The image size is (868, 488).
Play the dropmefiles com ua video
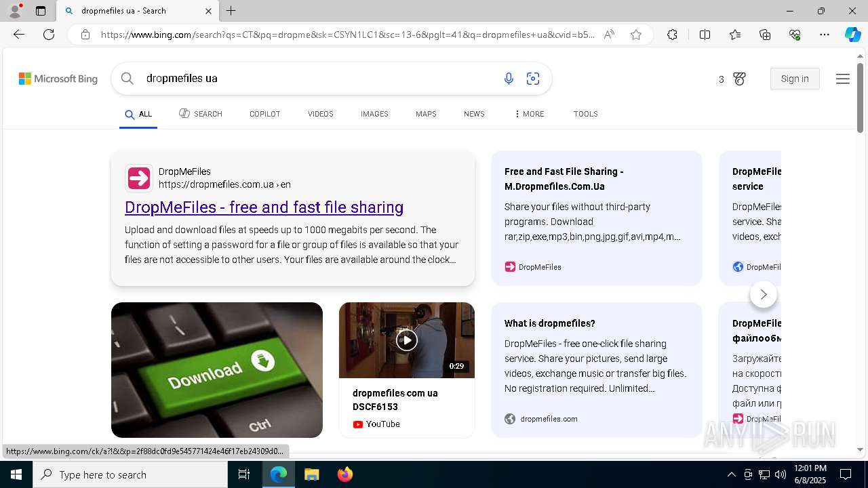pyautogui.click(x=407, y=340)
